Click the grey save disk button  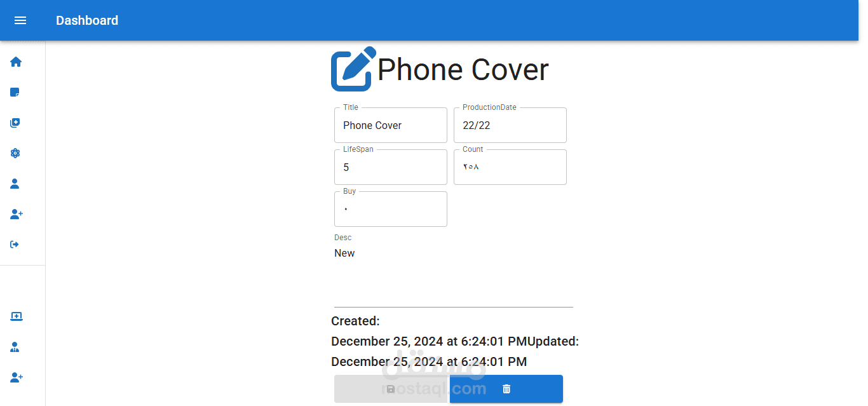[x=391, y=389]
